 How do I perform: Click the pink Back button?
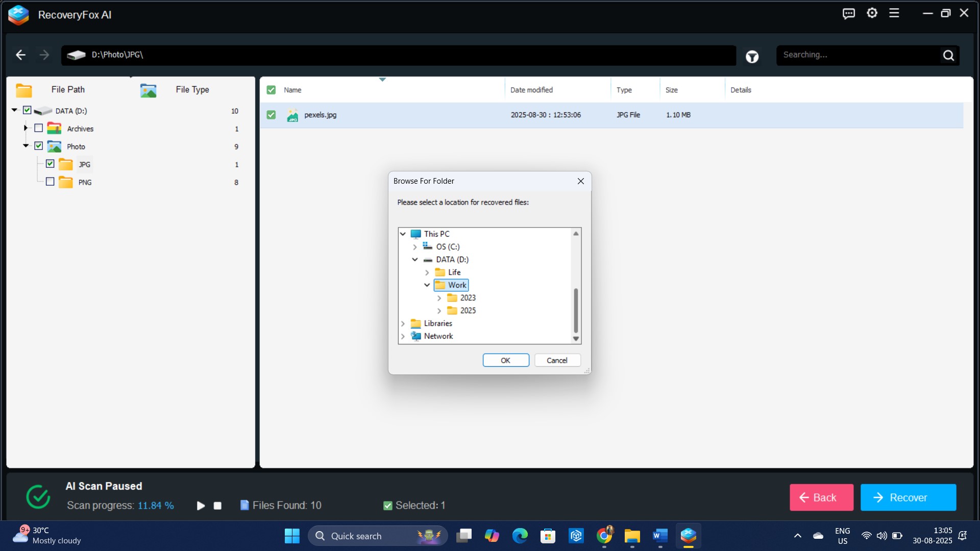coord(821,497)
